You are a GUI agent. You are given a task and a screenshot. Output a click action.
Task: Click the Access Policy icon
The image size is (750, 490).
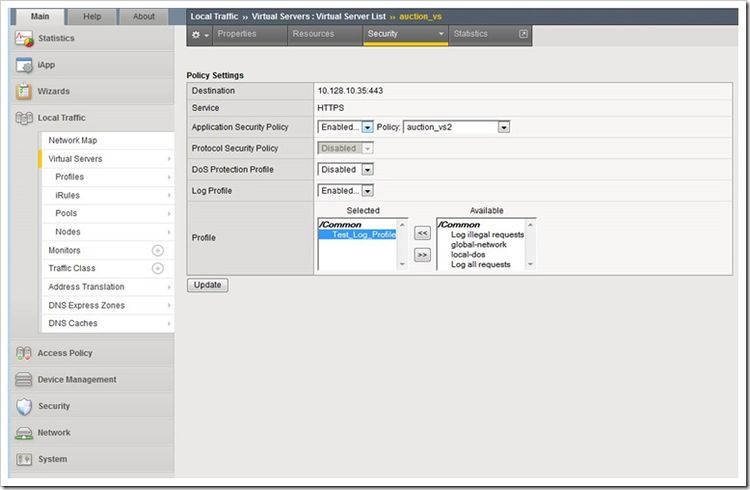(24, 353)
